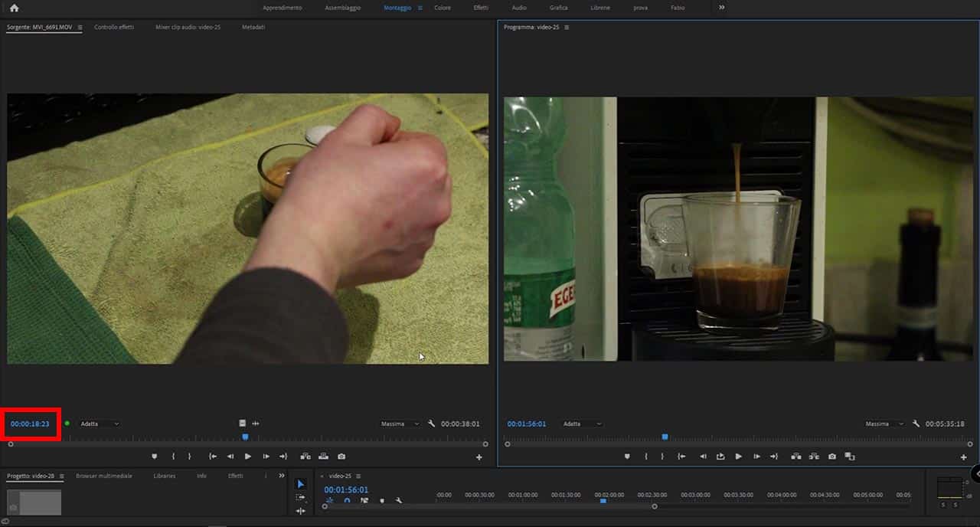This screenshot has width=980, height=527.
Task: Click the Source monitor playhead on scrubber
Action: tap(245, 437)
